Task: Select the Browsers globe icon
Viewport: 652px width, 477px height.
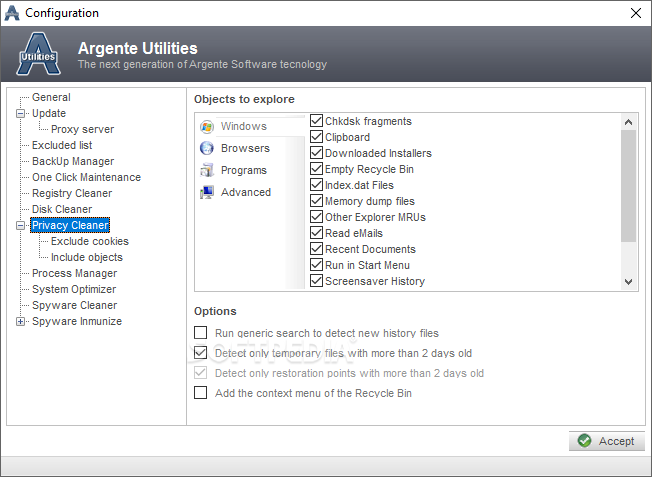Action: click(207, 148)
